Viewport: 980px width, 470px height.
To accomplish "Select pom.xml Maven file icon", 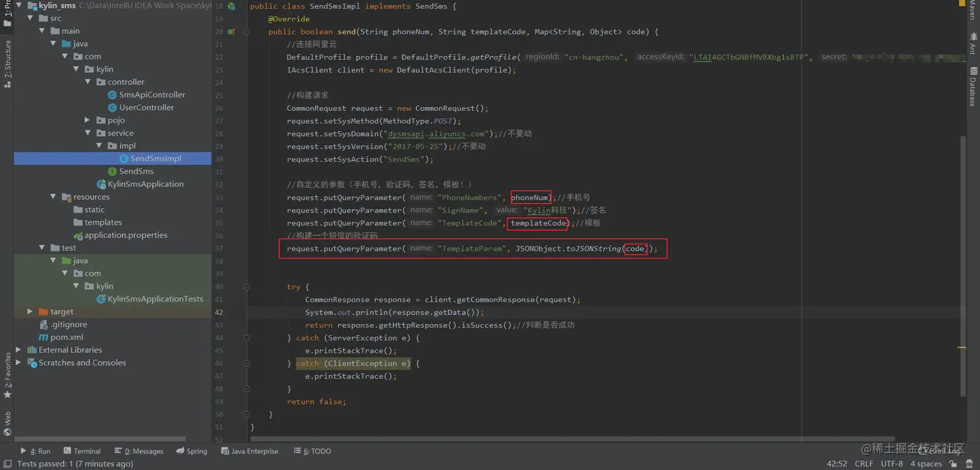I will [43, 337].
